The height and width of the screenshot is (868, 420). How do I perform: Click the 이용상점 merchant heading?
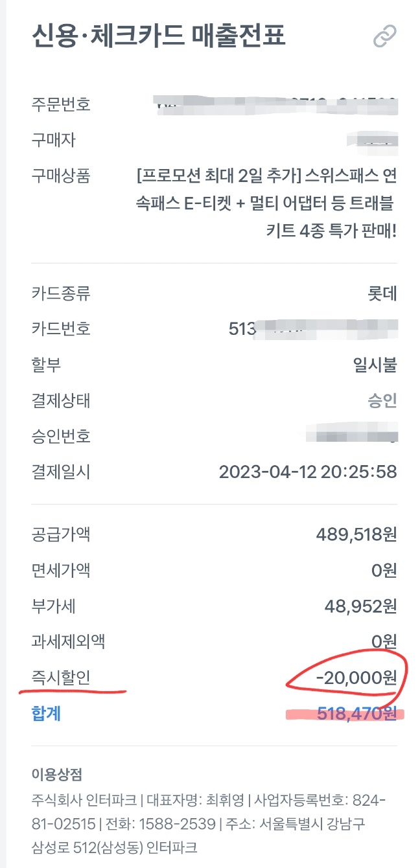tap(56, 775)
